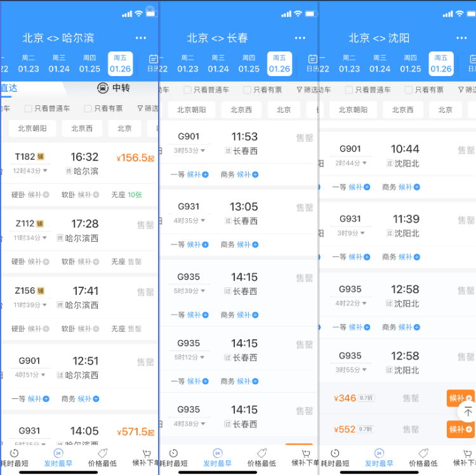Expand 3时53分 stops for G901 to 长春西
This screenshot has width=476, height=475.
[x=188, y=150]
